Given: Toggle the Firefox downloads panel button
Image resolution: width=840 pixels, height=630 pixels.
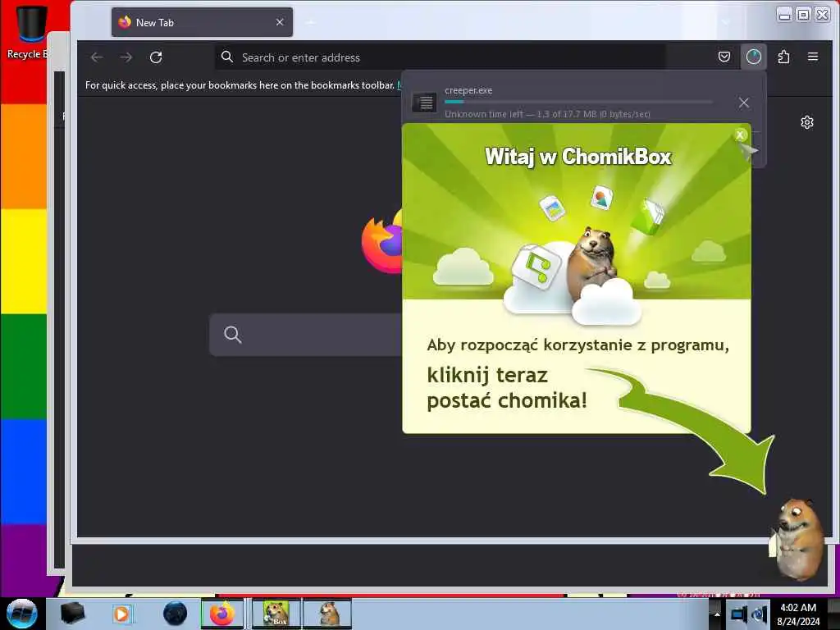Looking at the screenshot, I should click(x=753, y=57).
